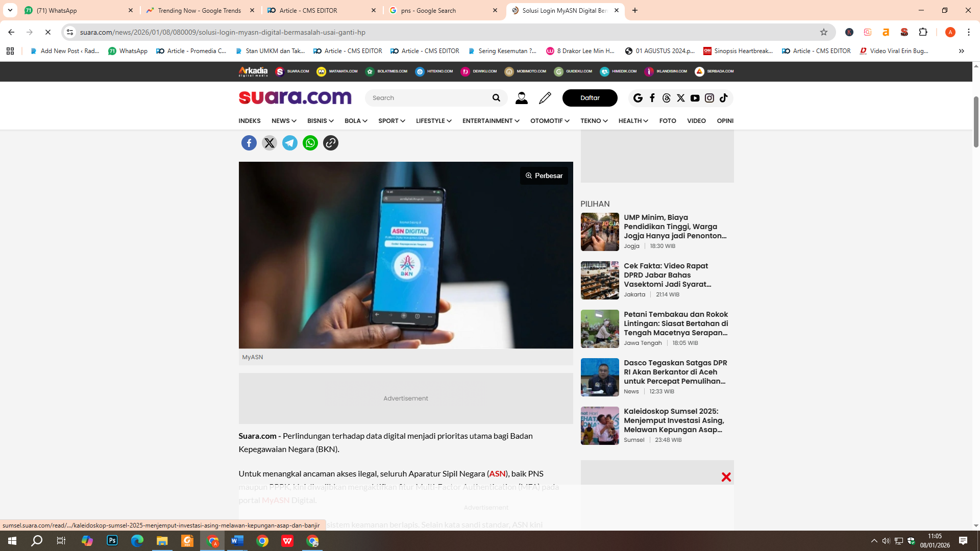Open File Explorer from taskbar
This screenshot has width=980, height=551.
(x=162, y=541)
